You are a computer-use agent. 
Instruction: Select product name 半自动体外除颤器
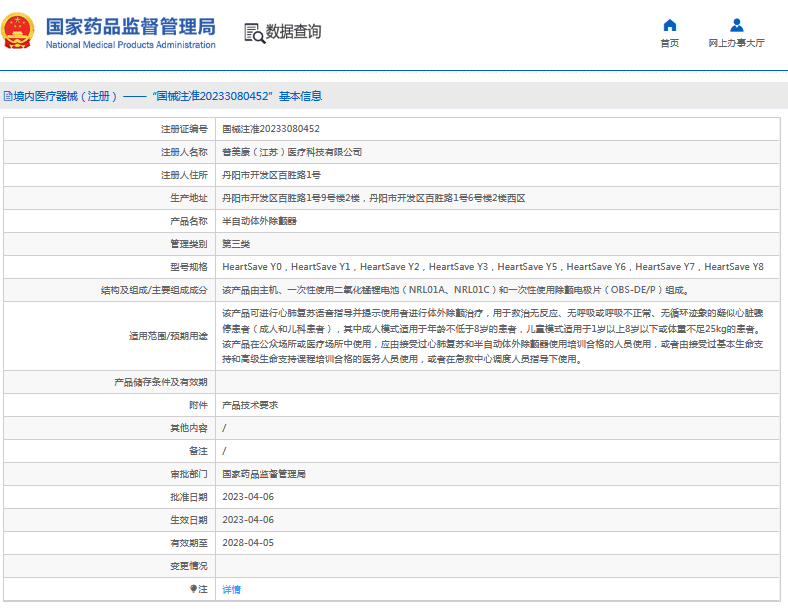(259, 221)
